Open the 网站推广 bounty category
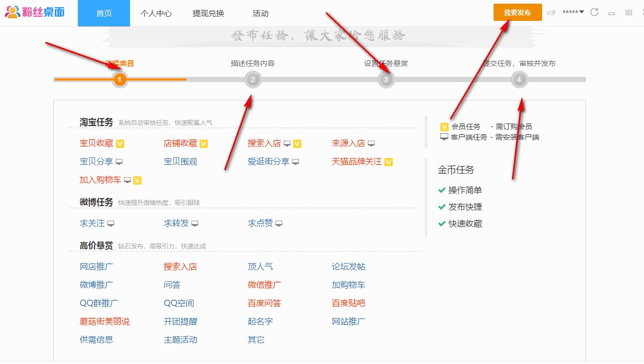Screen dimensions: 644x364 coord(349,322)
